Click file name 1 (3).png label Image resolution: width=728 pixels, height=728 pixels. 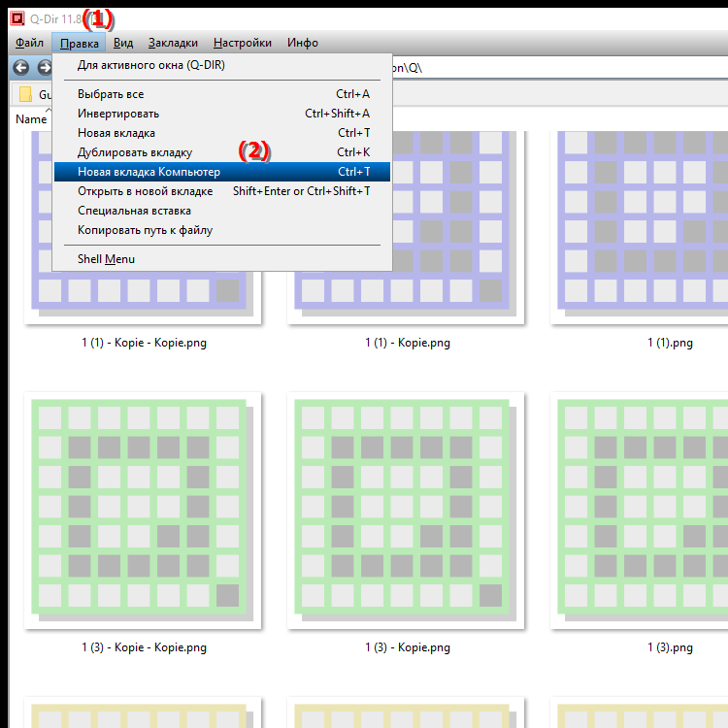pos(670,647)
